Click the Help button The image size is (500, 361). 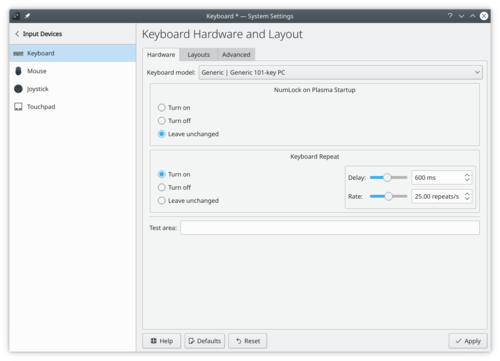162,341
